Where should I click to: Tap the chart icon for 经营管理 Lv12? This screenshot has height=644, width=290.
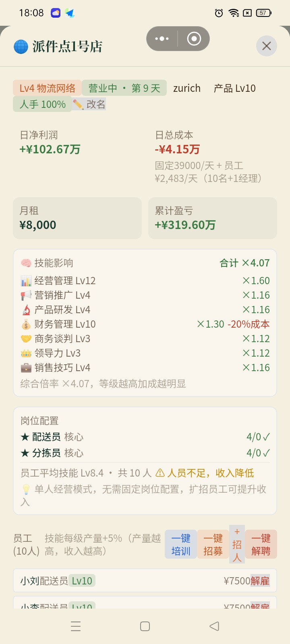coord(26,281)
